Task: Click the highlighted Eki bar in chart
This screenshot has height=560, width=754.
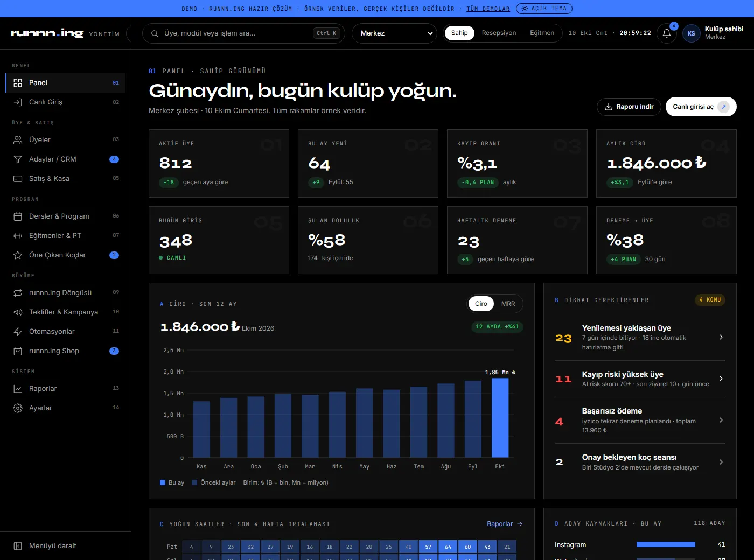Action: [x=500, y=418]
